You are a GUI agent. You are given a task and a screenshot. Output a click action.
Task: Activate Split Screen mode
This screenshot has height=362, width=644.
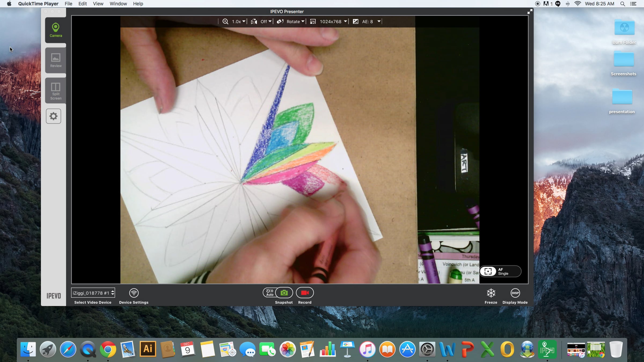coord(56,91)
